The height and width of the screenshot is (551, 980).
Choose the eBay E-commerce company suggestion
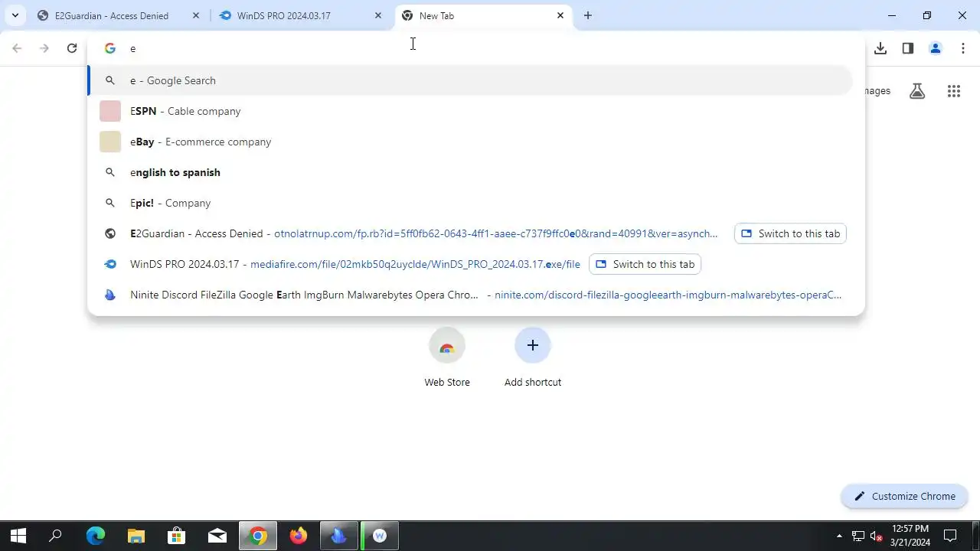coord(470,142)
